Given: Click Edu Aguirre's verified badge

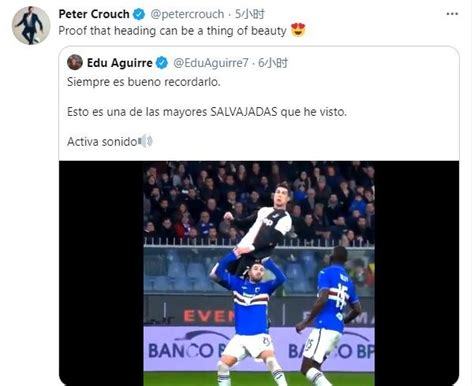Looking at the screenshot, I should pos(162,63).
